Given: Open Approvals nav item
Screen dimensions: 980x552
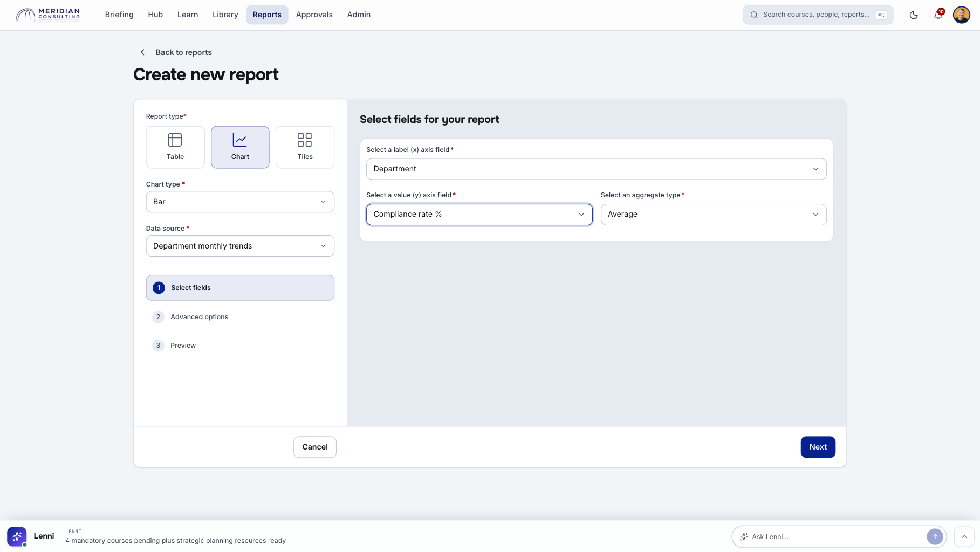Looking at the screenshot, I should tap(314, 15).
